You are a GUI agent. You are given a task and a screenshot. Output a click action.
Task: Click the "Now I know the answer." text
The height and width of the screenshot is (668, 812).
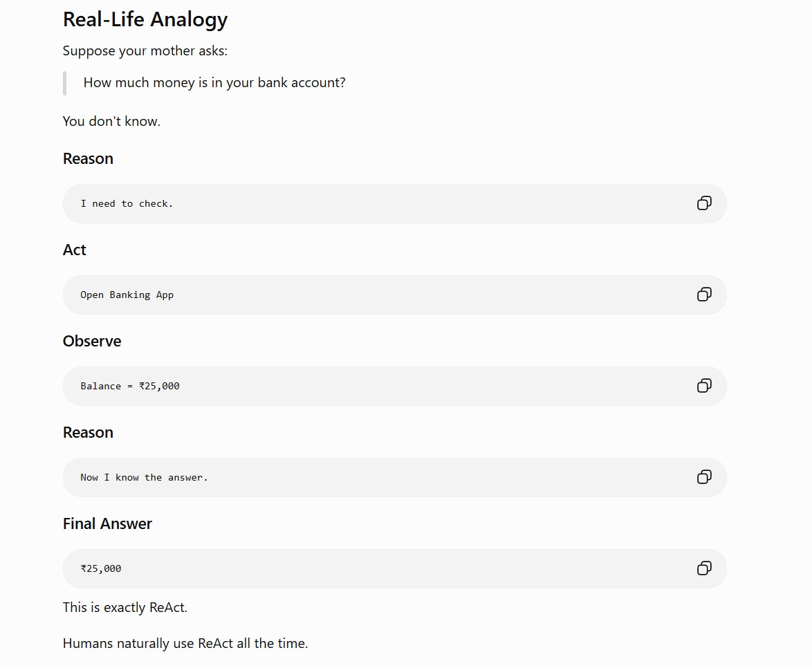[x=144, y=477]
